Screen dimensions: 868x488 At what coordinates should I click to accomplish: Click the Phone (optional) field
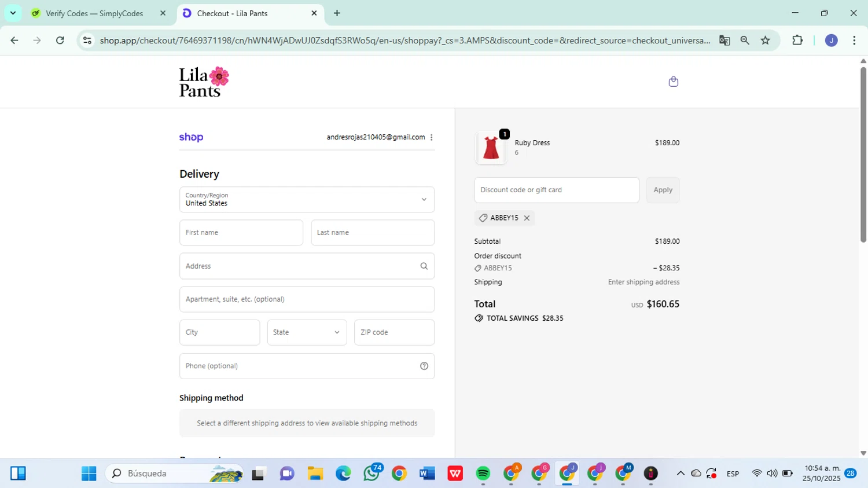point(307,366)
